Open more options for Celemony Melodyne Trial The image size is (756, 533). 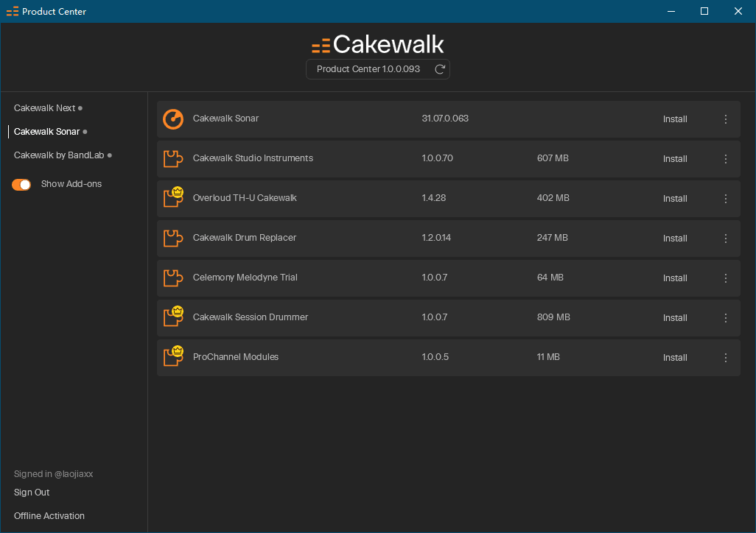pos(726,278)
